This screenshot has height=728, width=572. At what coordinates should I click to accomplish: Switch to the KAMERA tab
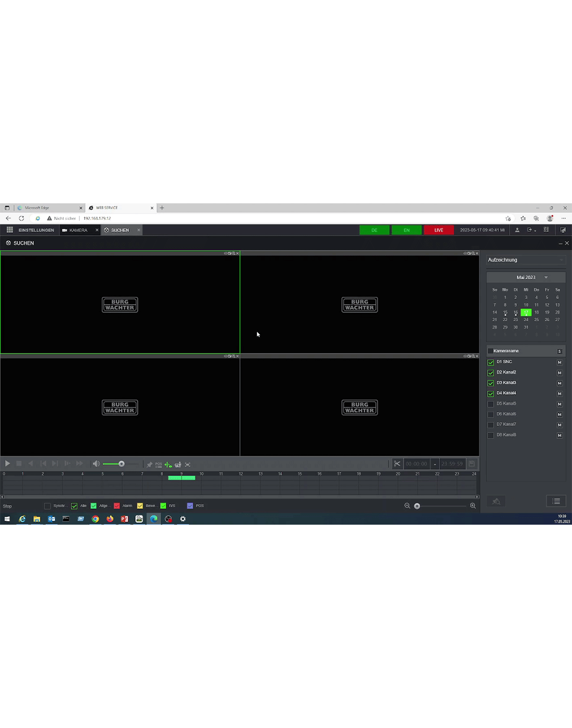(78, 230)
